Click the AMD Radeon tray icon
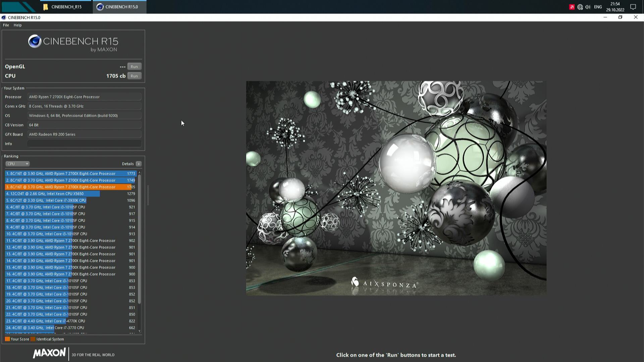644x362 pixels. (572, 7)
